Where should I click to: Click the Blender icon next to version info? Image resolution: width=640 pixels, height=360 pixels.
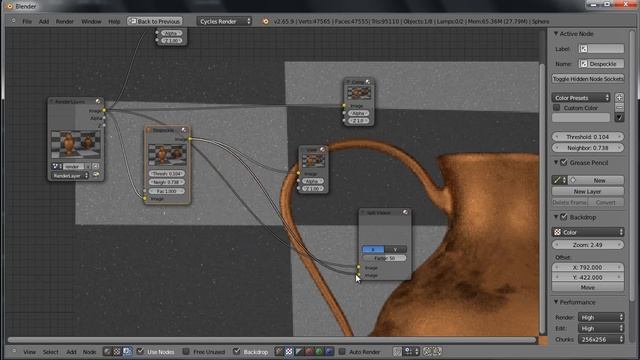coord(265,21)
